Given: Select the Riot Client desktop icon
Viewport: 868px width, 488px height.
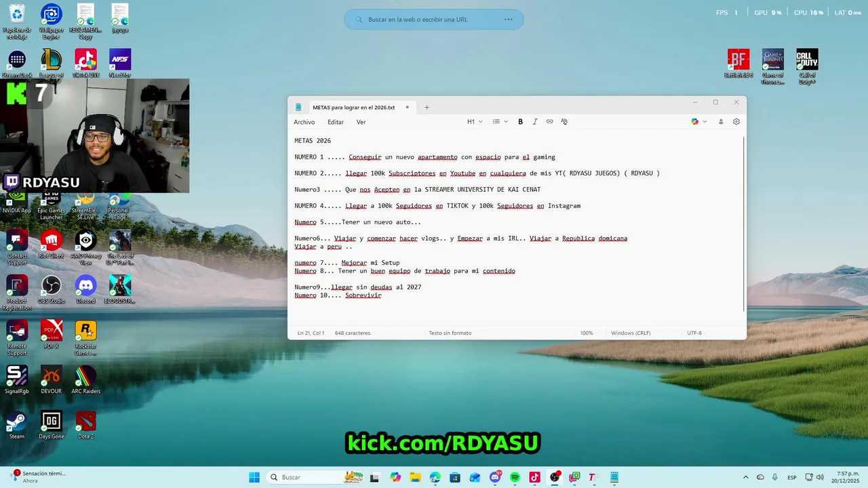Looking at the screenshot, I should (52, 244).
